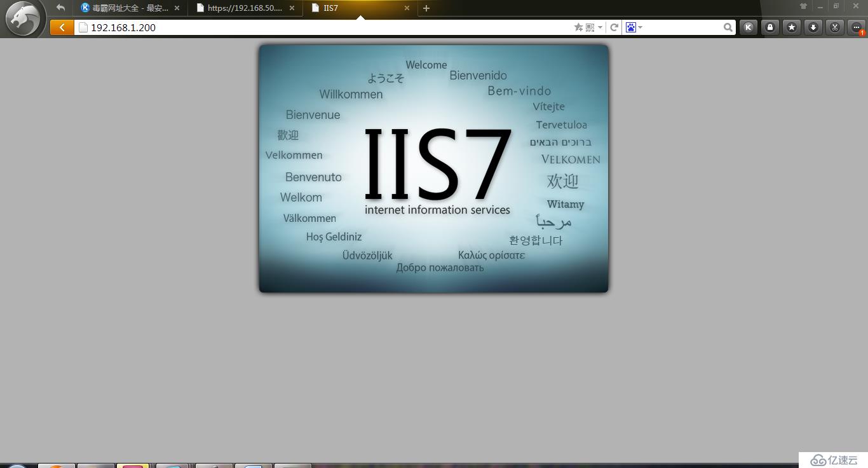Close the https://192.168.50 tab
The width and height of the screenshot is (868, 468).
[292, 8]
